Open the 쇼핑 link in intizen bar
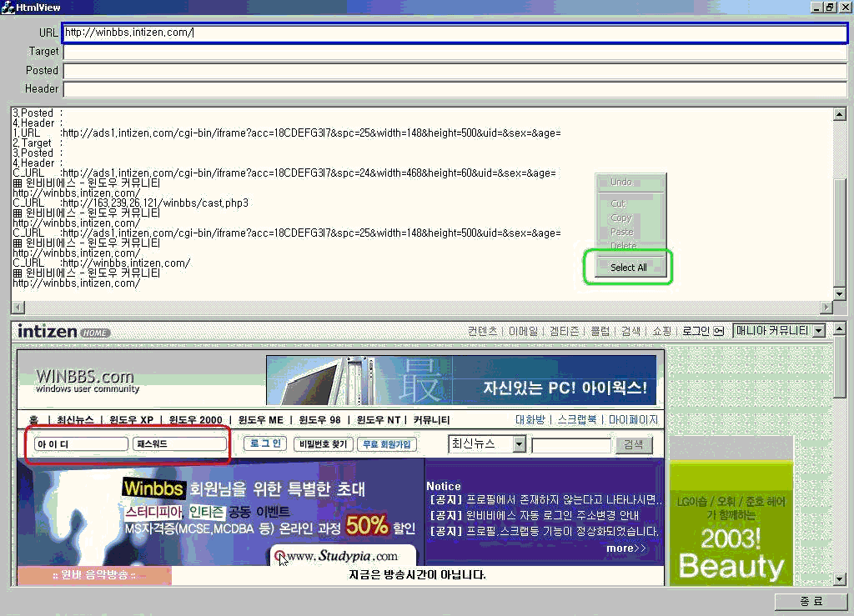Image resolution: width=854 pixels, height=616 pixels. tap(661, 331)
